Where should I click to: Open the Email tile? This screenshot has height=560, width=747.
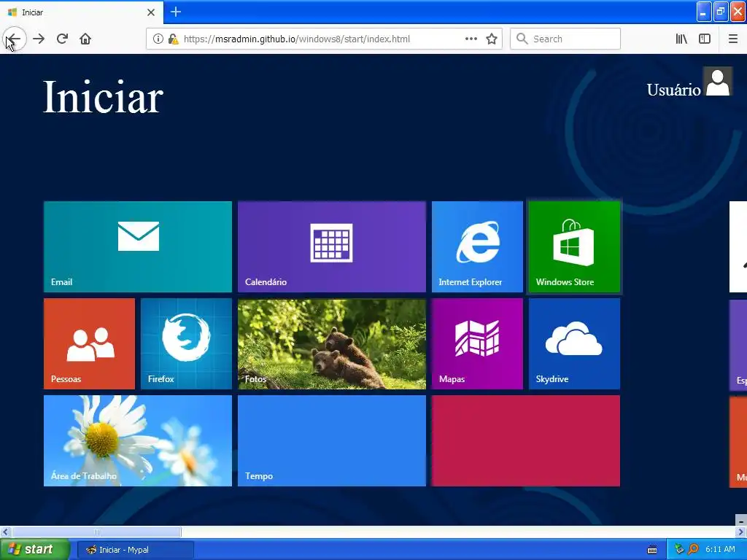[138, 246]
